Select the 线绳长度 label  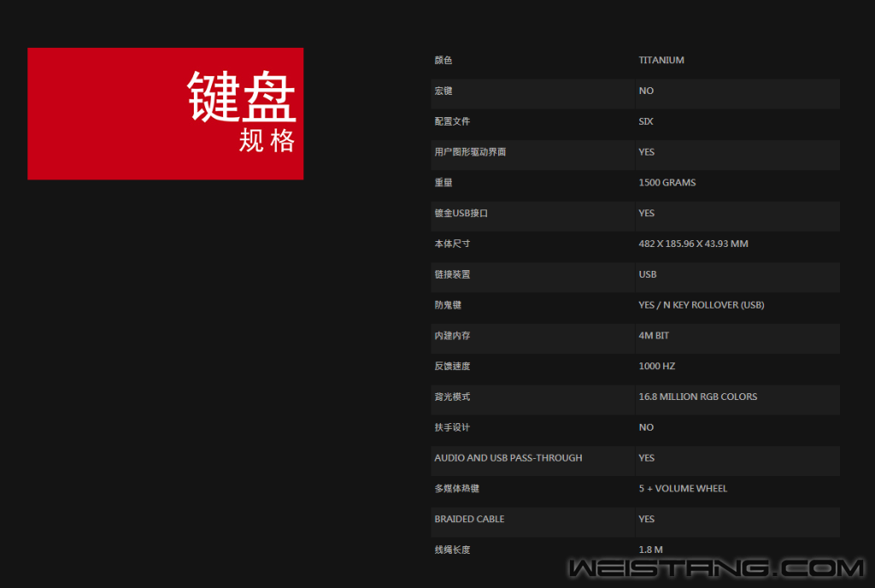click(452, 550)
